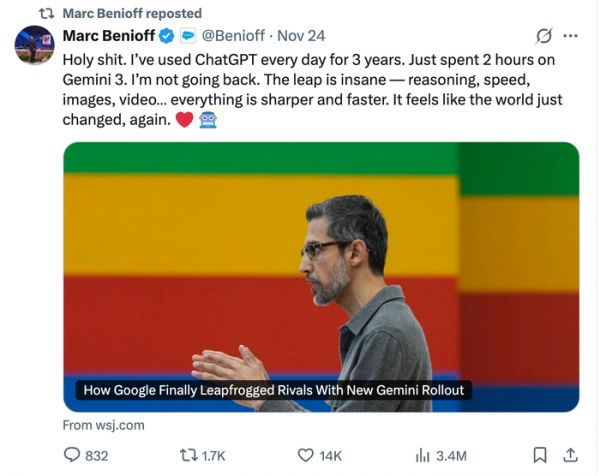Click the blue verified checkmark badge

coord(167,36)
